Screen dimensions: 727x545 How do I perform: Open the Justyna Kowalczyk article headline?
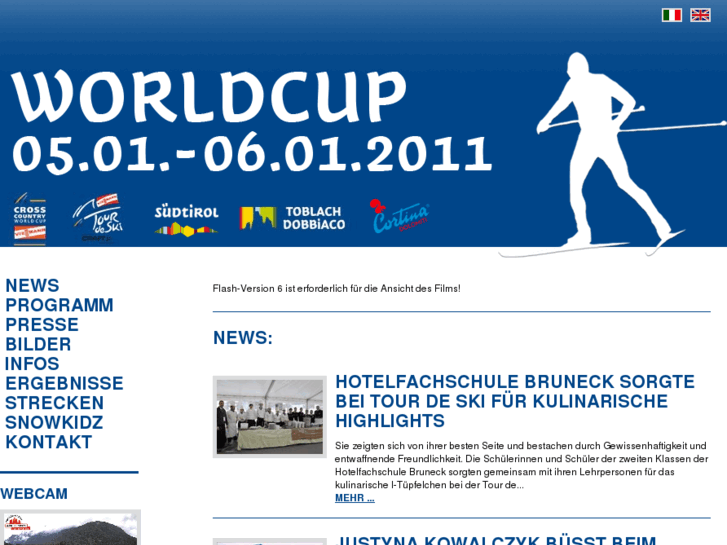pyautogui.click(x=496, y=540)
